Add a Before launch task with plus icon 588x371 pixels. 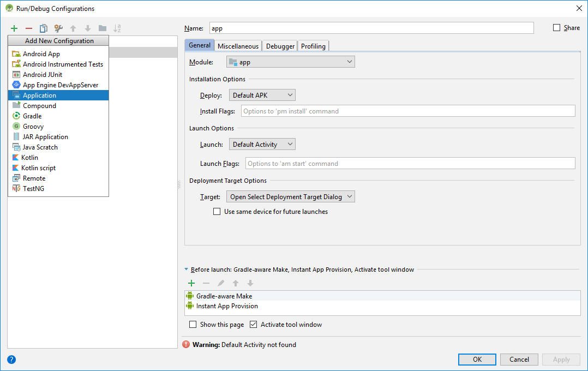pyautogui.click(x=191, y=283)
